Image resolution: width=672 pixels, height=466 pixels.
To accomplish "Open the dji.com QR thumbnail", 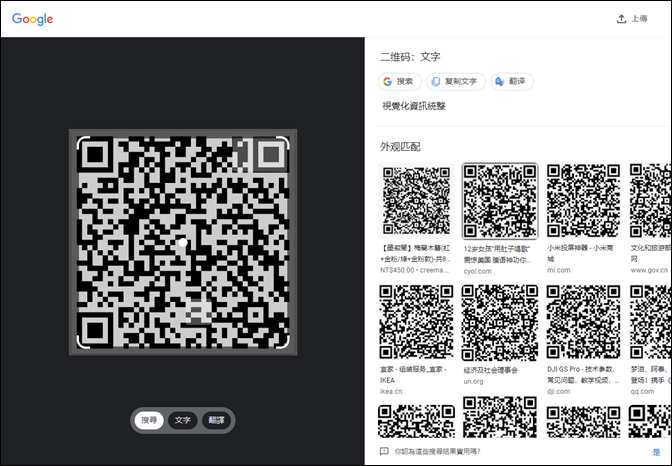I will click(x=583, y=322).
